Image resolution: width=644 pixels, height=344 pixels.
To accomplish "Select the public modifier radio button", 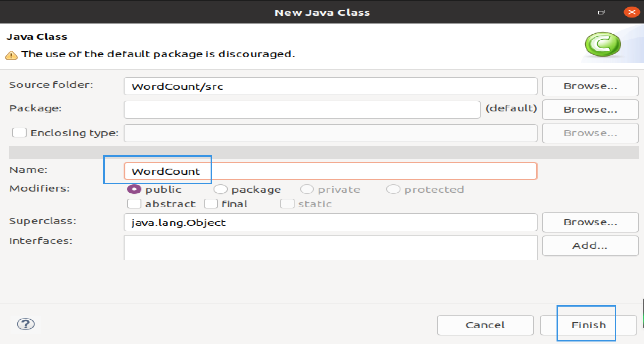I will coord(134,189).
